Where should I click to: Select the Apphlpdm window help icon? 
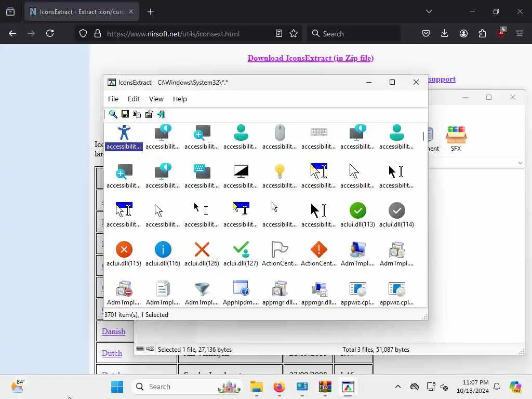241,288
